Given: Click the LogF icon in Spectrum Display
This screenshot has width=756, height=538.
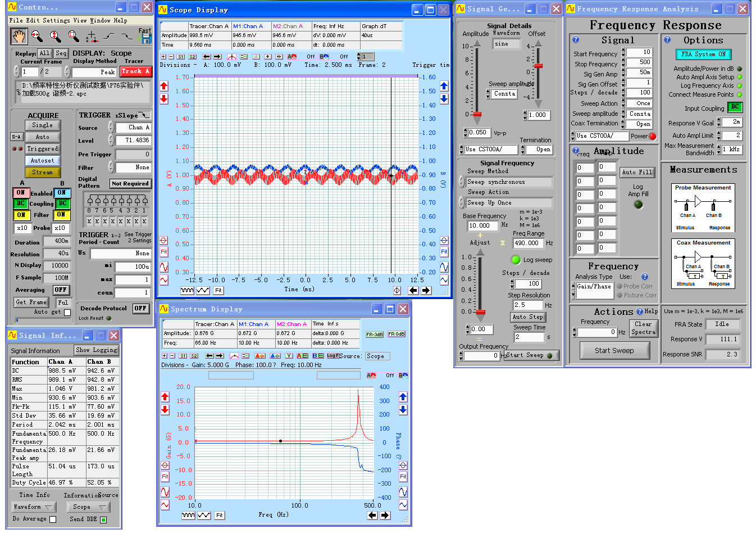Looking at the screenshot, I should tap(333, 356).
